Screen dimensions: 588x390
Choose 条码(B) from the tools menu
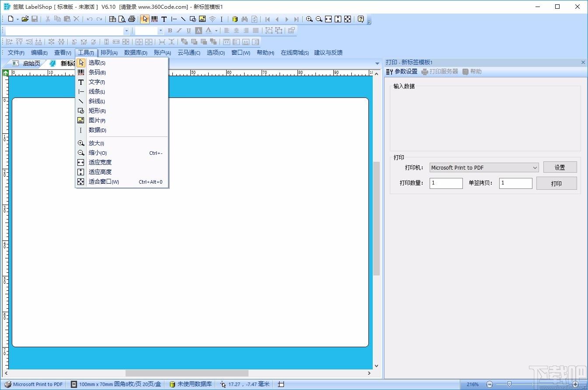pos(122,73)
